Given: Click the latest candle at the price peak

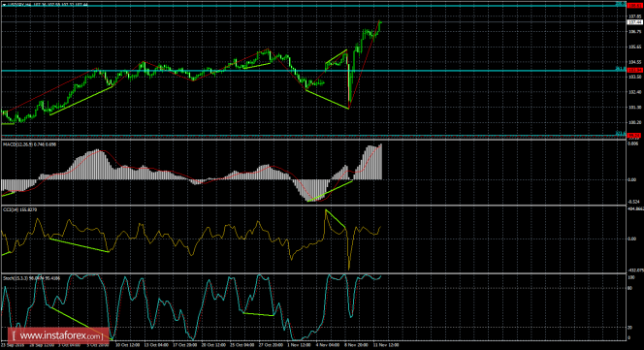Looking at the screenshot, I should coord(380,23).
